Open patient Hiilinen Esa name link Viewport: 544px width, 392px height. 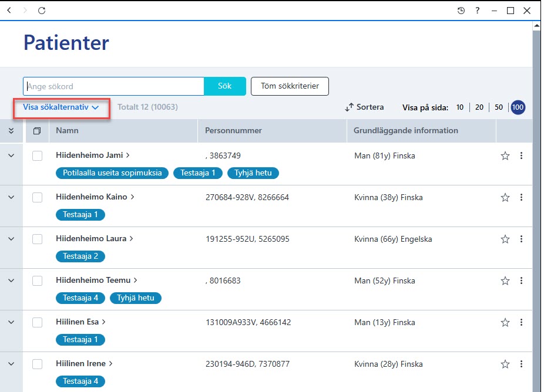tap(80, 322)
